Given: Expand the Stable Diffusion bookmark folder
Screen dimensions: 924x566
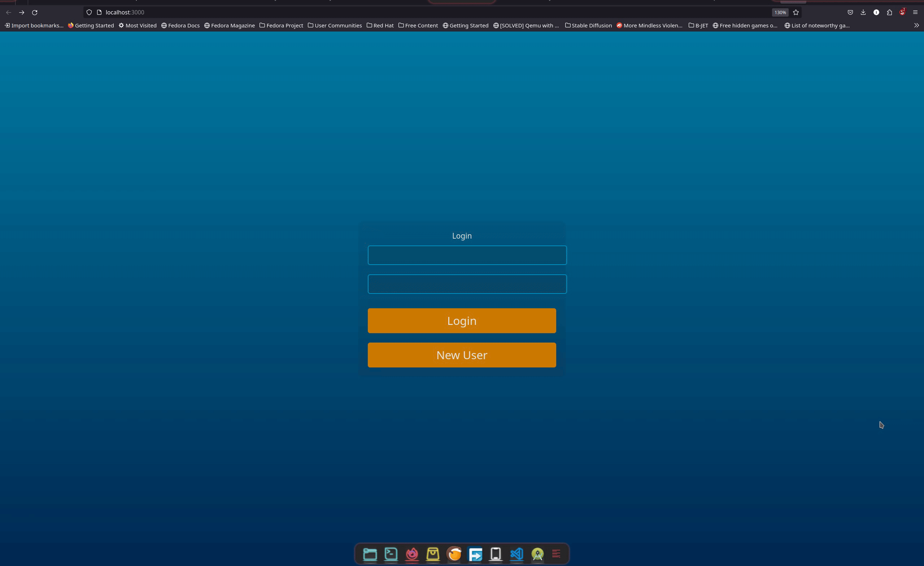Looking at the screenshot, I should click(x=588, y=26).
